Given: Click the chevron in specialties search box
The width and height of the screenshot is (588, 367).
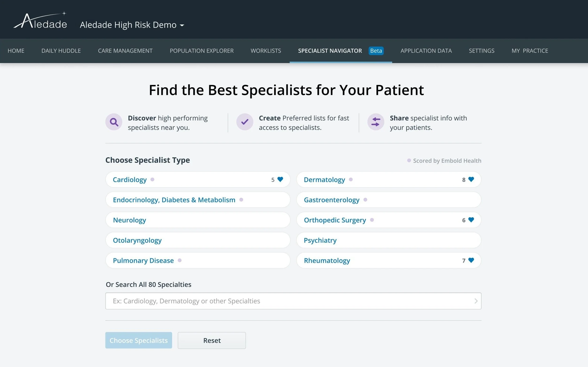Looking at the screenshot, I should tap(476, 301).
